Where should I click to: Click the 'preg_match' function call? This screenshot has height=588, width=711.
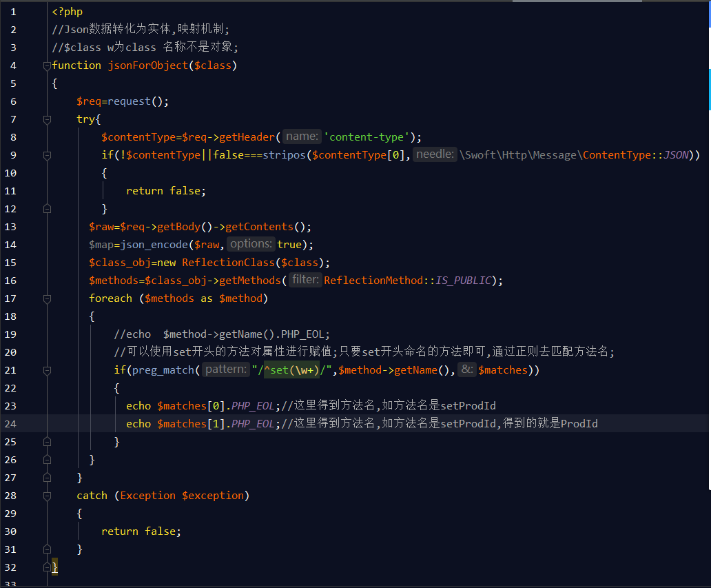point(163,371)
